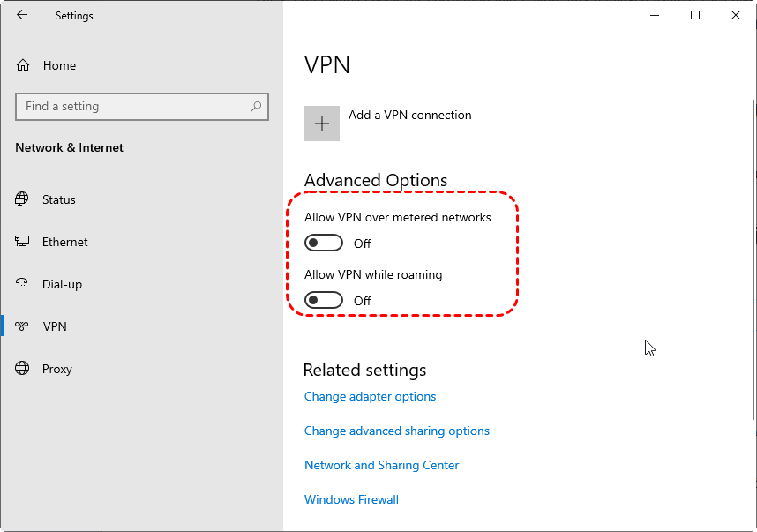This screenshot has width=757, height=532.
Task: Open the Windows Firewall link
Action: tap(351, 499)
